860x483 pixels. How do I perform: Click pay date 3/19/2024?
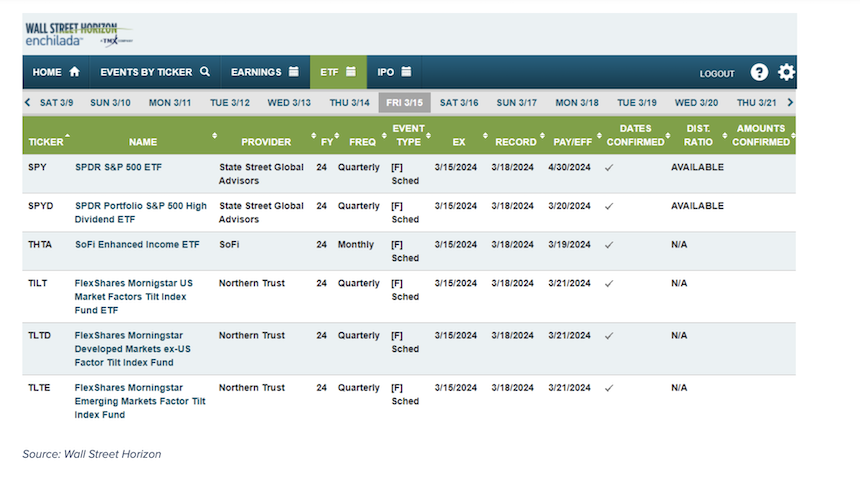tap(569, 245)
